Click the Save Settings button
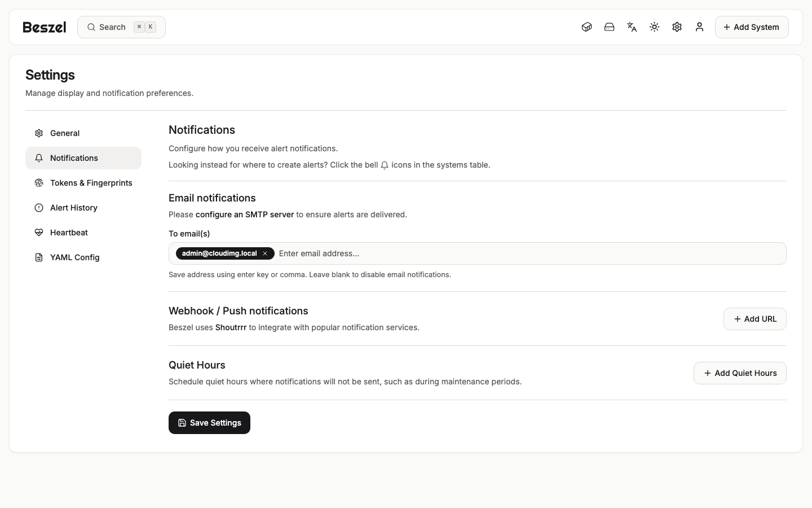The width and height of the screenshot is (812, 508). click(x=209, y=423)
